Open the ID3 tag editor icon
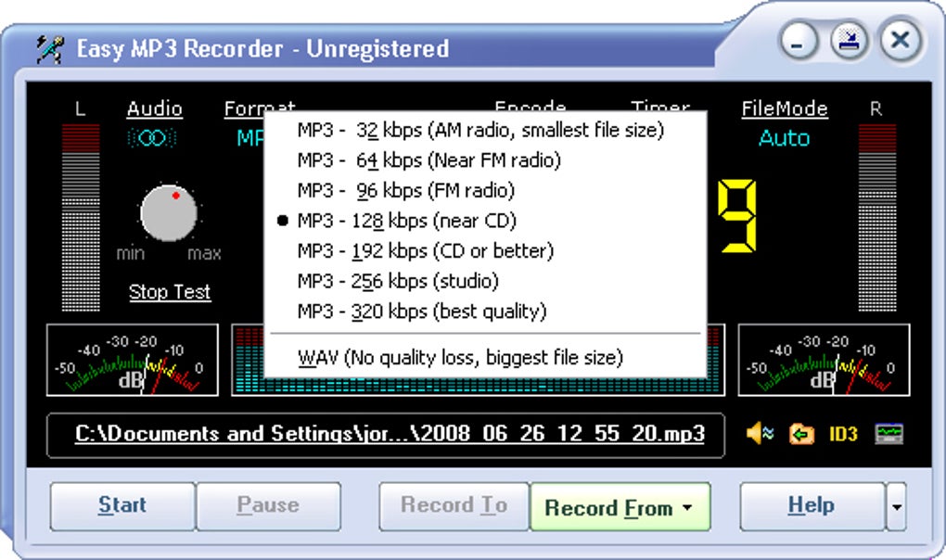 [843, 433]
